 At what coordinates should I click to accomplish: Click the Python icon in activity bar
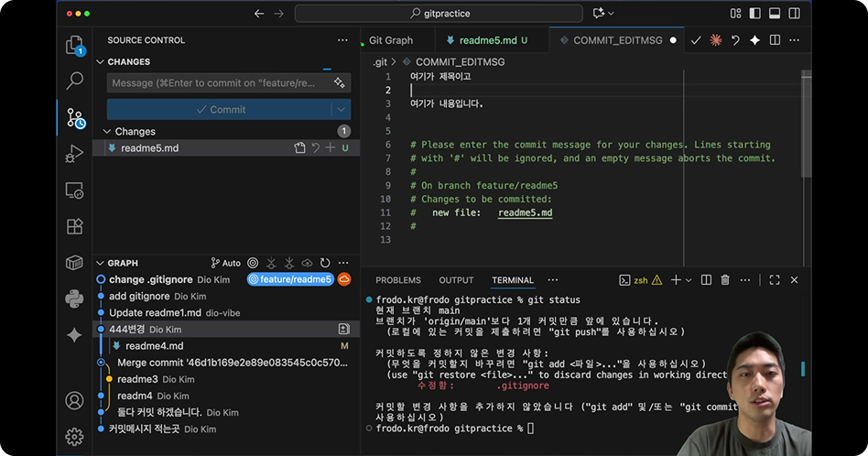74,299
